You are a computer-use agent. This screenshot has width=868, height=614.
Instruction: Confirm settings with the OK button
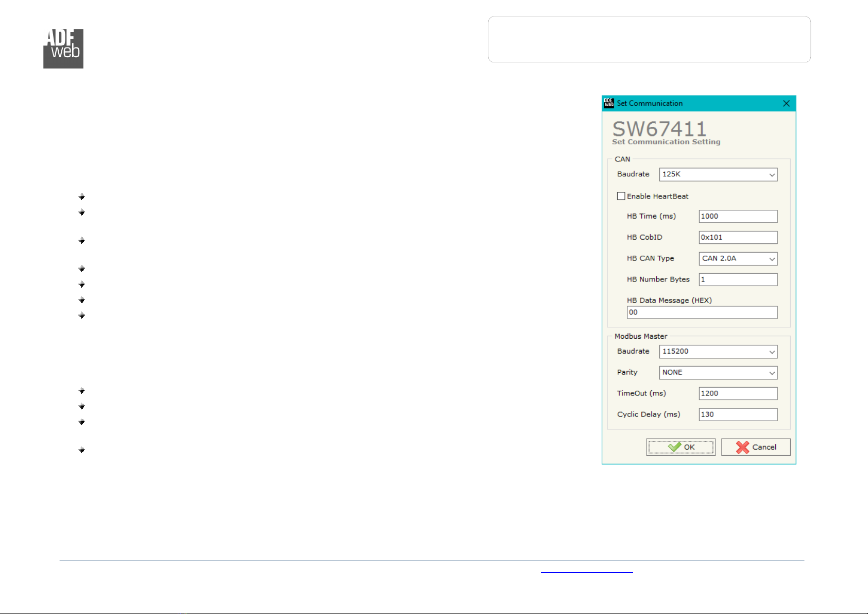pos(680,447)
